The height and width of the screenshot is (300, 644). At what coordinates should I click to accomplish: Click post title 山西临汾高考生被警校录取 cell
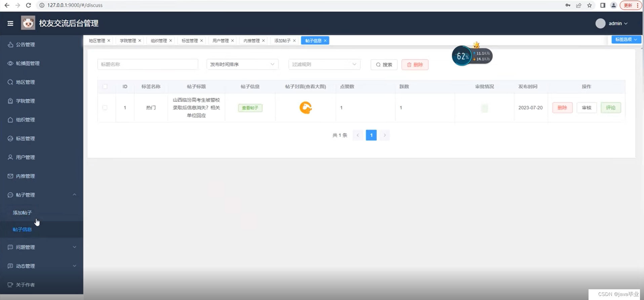tap(196, 108)
